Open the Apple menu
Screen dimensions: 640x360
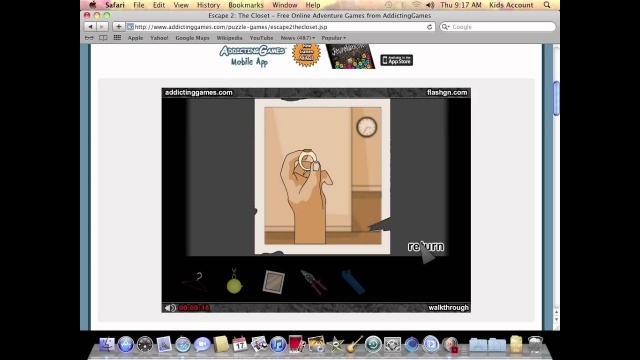point(93,5)
